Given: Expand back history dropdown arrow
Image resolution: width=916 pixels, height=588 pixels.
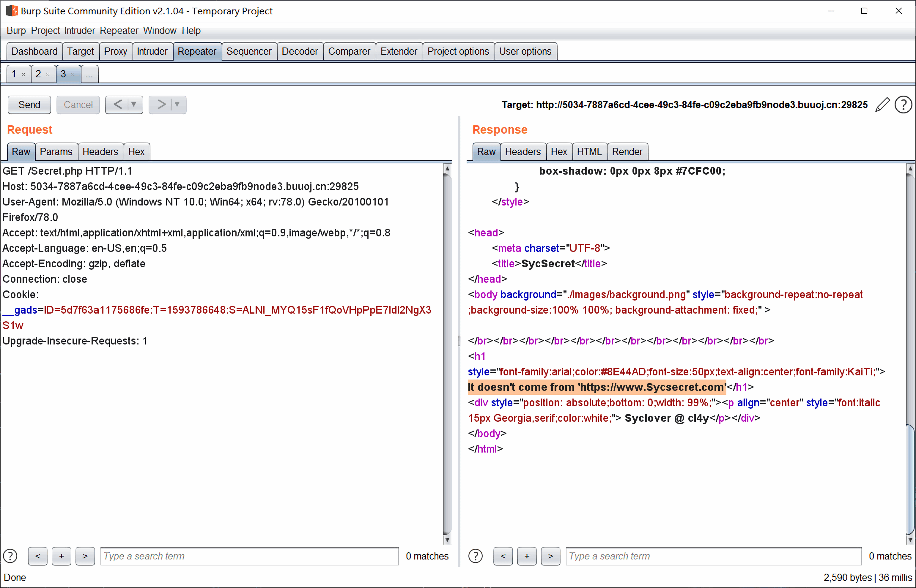Looking at the screenshot, I should pyautogui.click(x=134, y=104).
